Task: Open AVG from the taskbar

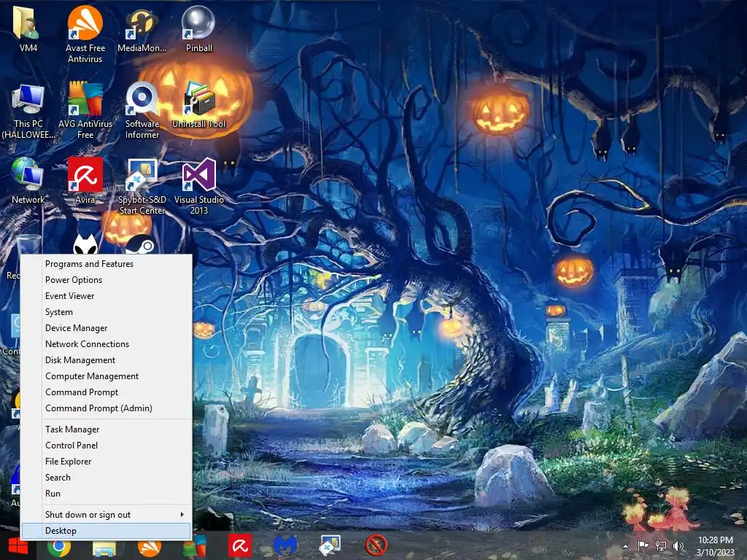Action: [x=194, y=546]
